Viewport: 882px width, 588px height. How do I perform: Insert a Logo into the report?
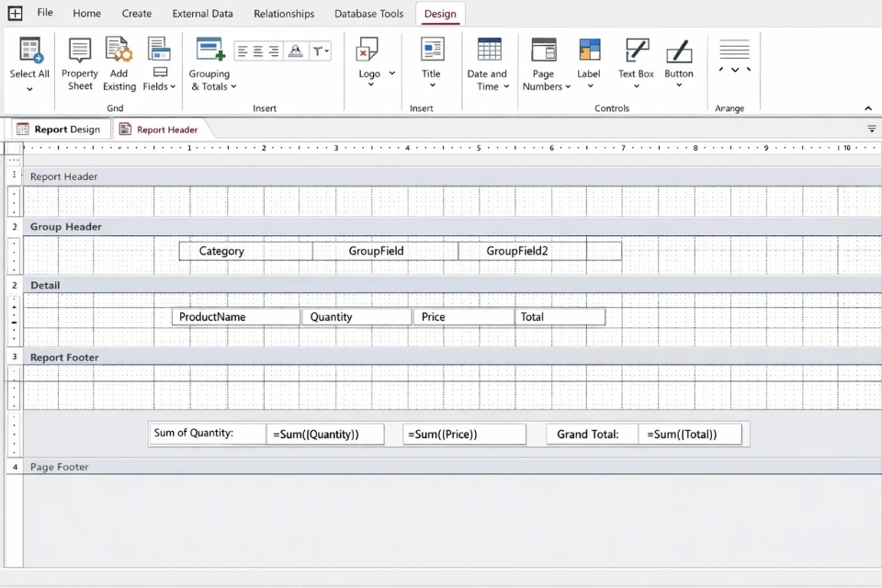(x=368, y=50)
